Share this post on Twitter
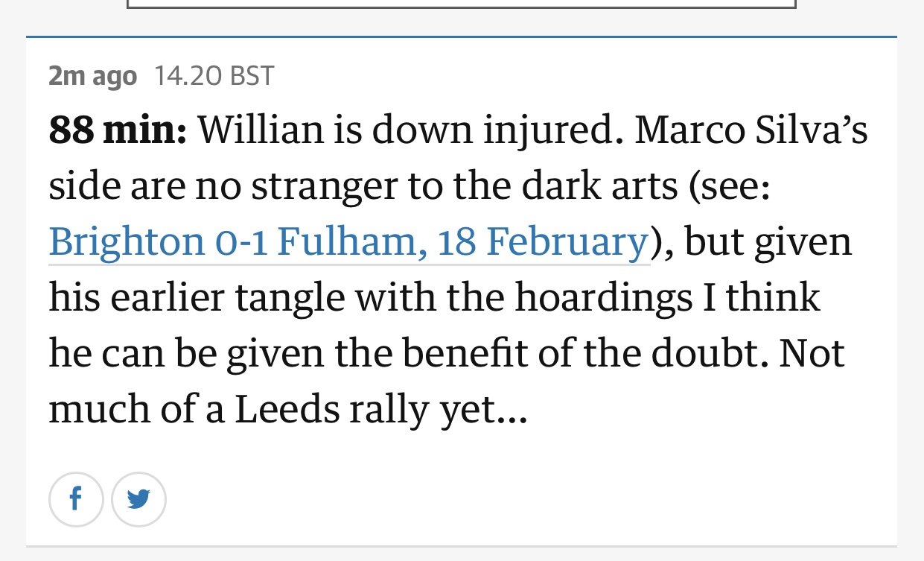924x561 pixels. 138,499
